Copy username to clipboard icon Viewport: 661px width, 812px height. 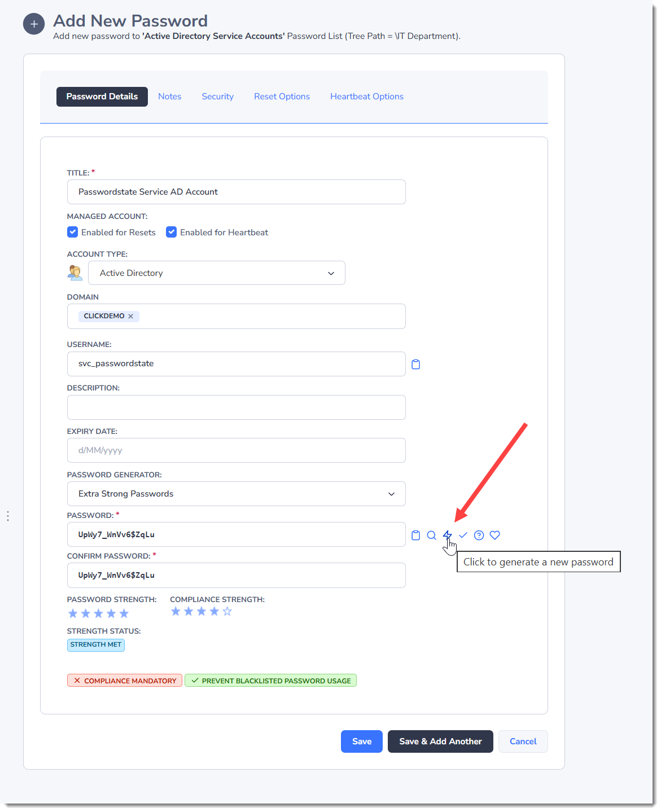(x=416, y=365)
